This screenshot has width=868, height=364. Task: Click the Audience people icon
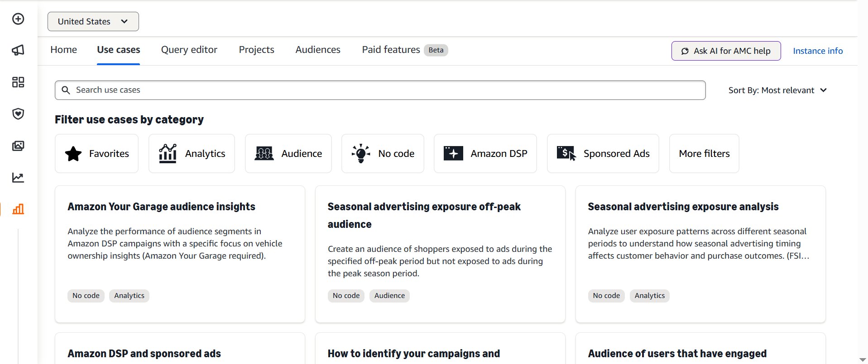[x=264, y=153]
